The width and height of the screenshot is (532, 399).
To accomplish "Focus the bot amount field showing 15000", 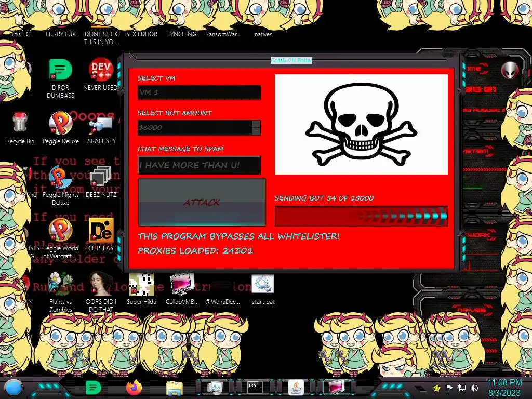I will pos(195,128).
